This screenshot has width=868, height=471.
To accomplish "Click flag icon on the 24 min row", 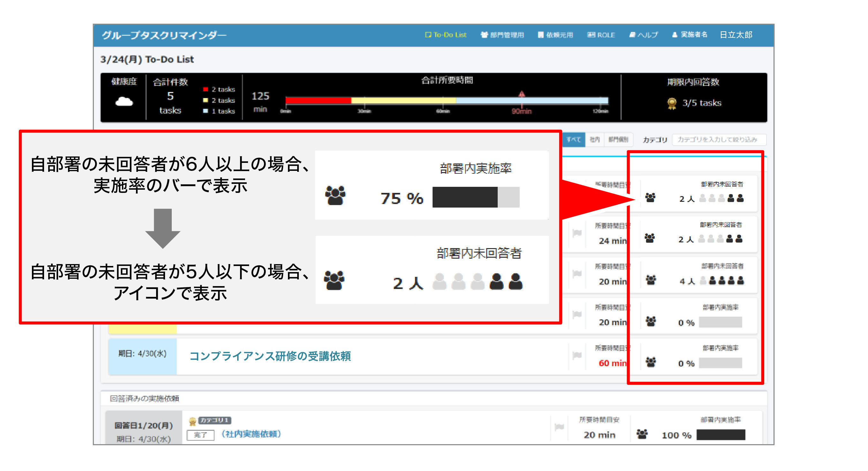I will click(x=577, y=233).
